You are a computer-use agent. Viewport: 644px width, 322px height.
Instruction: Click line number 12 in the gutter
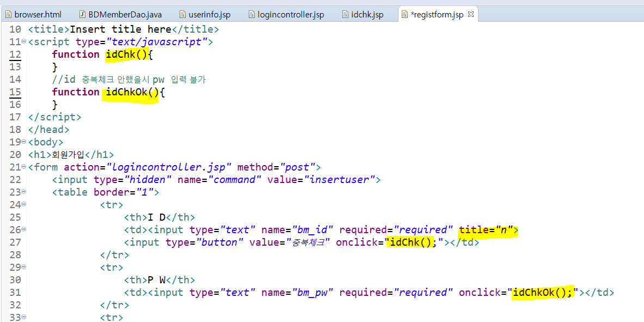(15, 54)
